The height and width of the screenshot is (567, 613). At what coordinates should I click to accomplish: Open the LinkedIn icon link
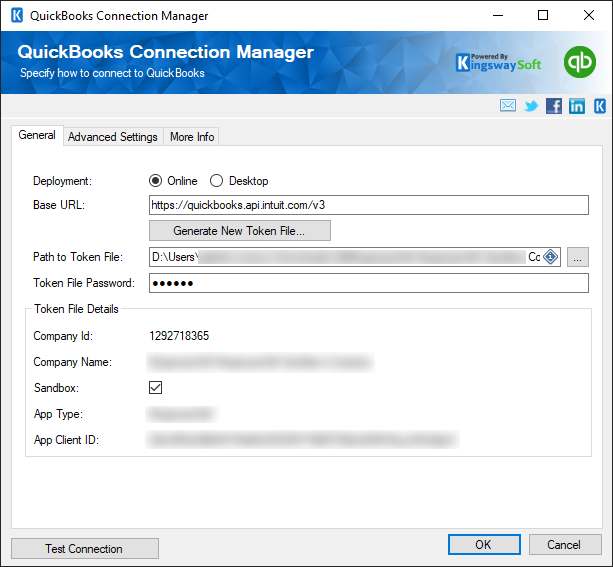click(577, 106)
